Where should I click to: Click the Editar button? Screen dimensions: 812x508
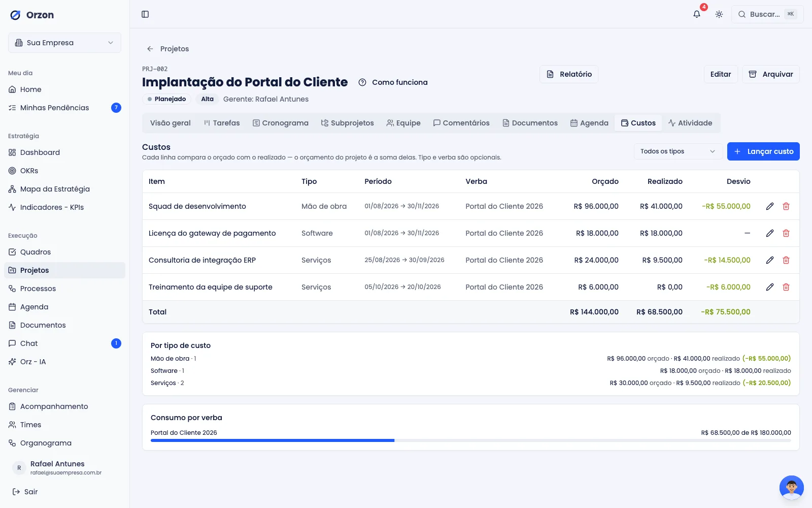coord(721,74)
